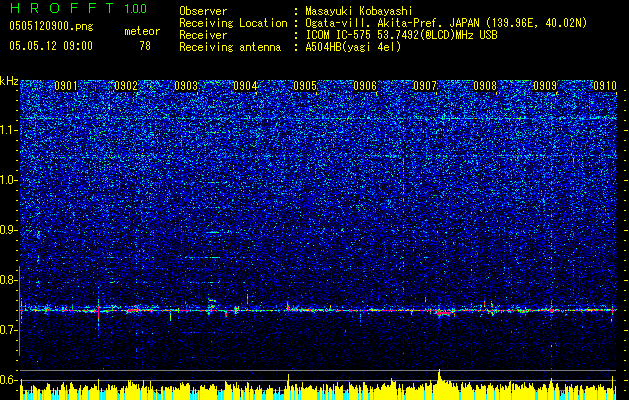Click the version number 1.0.0
629x400 pixels.
136,8
